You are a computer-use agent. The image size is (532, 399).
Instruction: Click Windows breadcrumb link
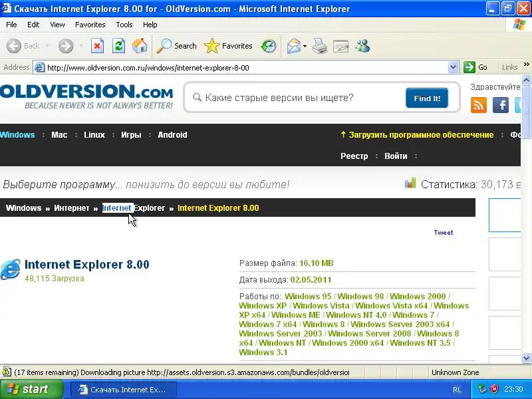[23, 208]
